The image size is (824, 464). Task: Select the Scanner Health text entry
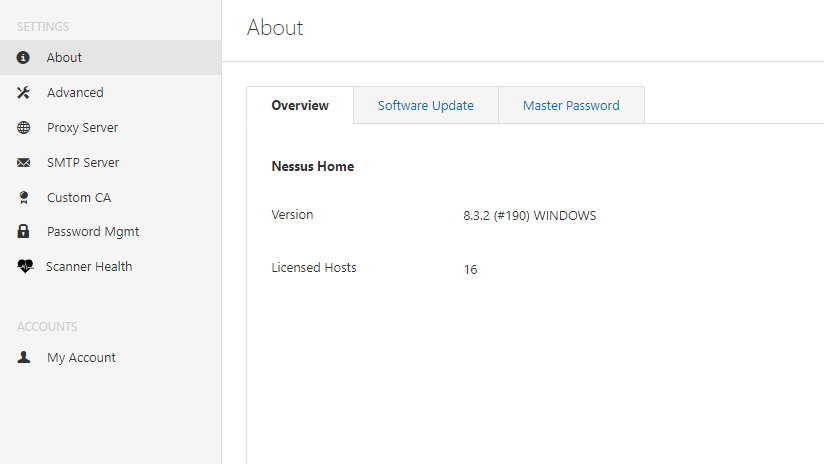click(x=89, y=267)
